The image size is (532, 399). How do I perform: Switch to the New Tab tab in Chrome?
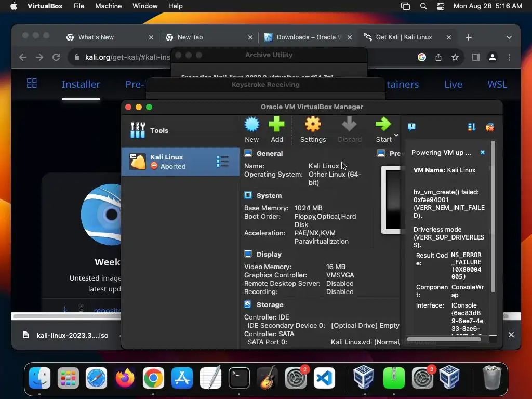pyautogui.click(x=209, y=37)
